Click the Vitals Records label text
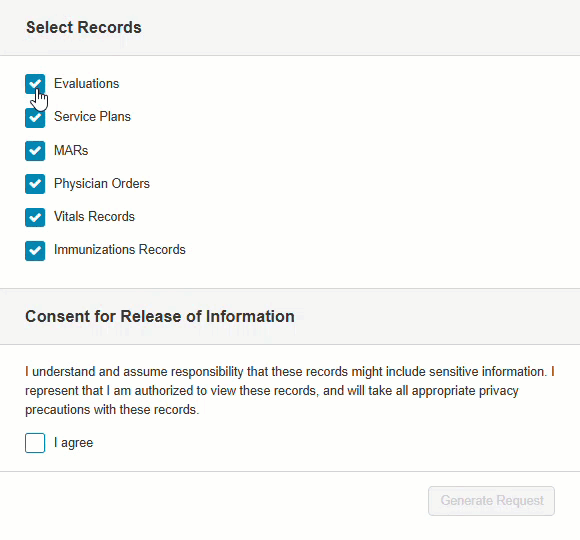 [94, 216]
